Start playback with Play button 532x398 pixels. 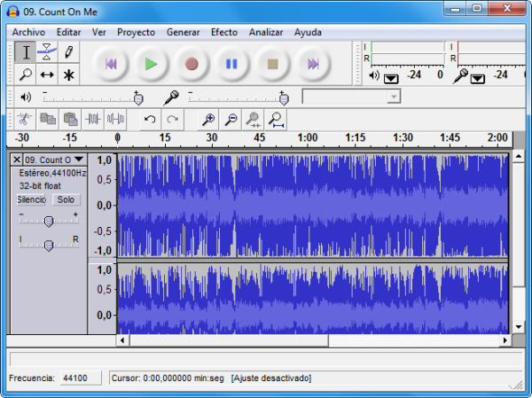(x=151, y=64)
